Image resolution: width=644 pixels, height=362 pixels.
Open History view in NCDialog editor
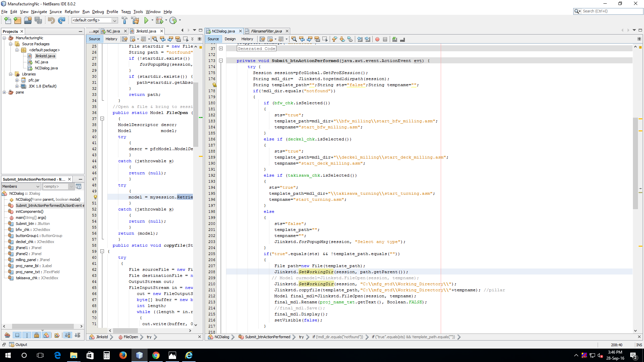coord(247,39)
